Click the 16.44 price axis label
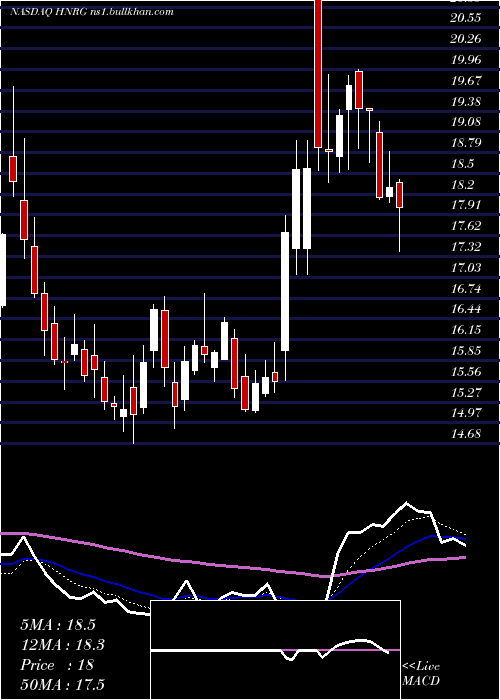This screenshot has width=500, height=700. click(x=467, y=308)
